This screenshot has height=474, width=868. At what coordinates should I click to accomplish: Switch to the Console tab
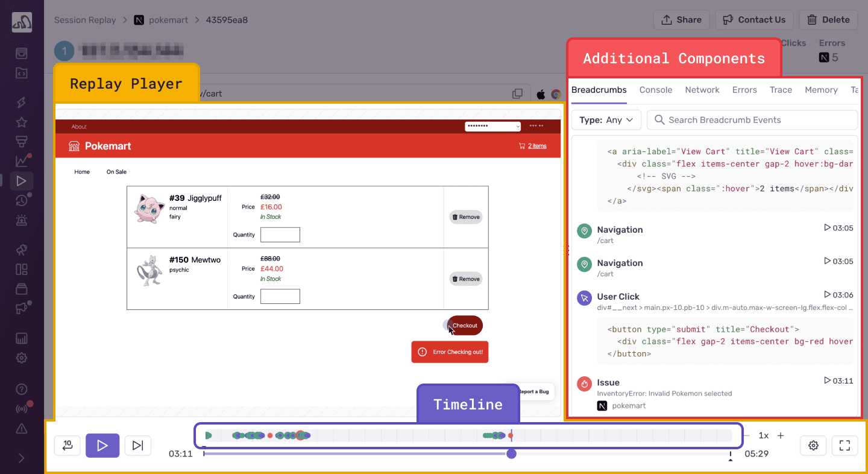point(656,89)
